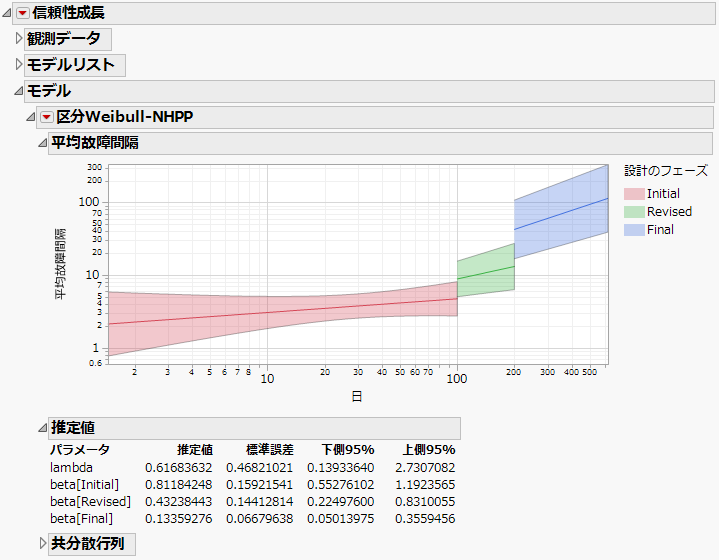Select the beta[Final] parameter label
Image resolution: width=719 pixels, height=560 pixels.
pos(82,518)
